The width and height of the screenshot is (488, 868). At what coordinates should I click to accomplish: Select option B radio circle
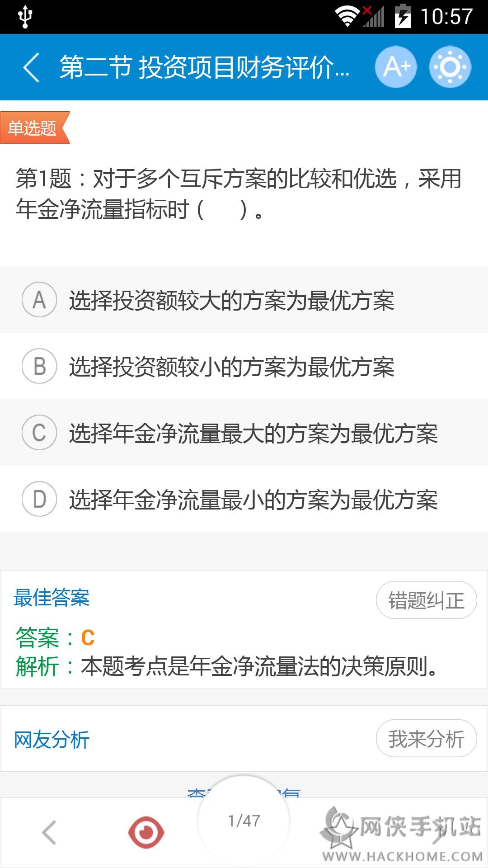39,366
